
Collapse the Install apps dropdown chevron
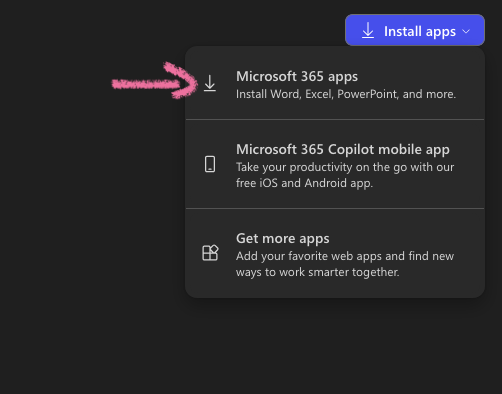click(466, 31)
